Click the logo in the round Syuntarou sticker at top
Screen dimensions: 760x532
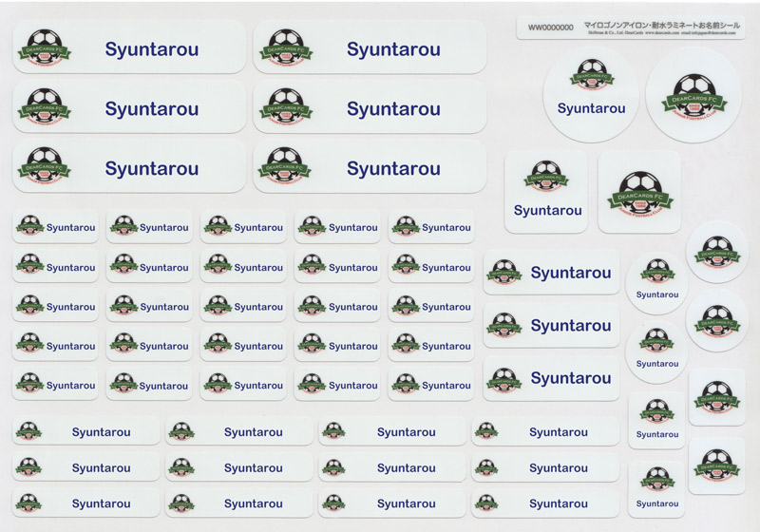[x=591, y=75]
